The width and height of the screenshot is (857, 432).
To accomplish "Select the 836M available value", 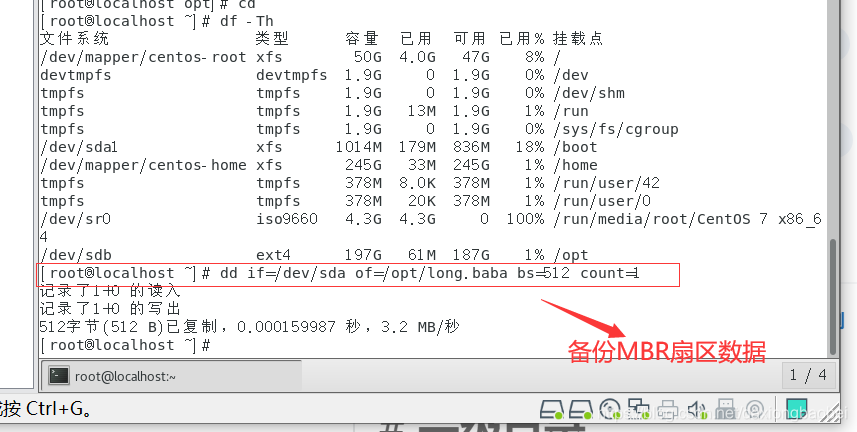I will tap(471, 147).
